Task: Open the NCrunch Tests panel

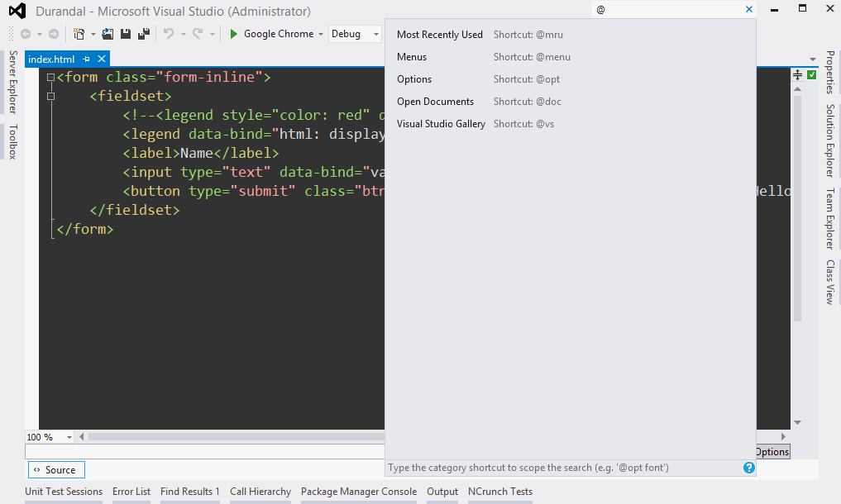Action: (x=499, y=491)
